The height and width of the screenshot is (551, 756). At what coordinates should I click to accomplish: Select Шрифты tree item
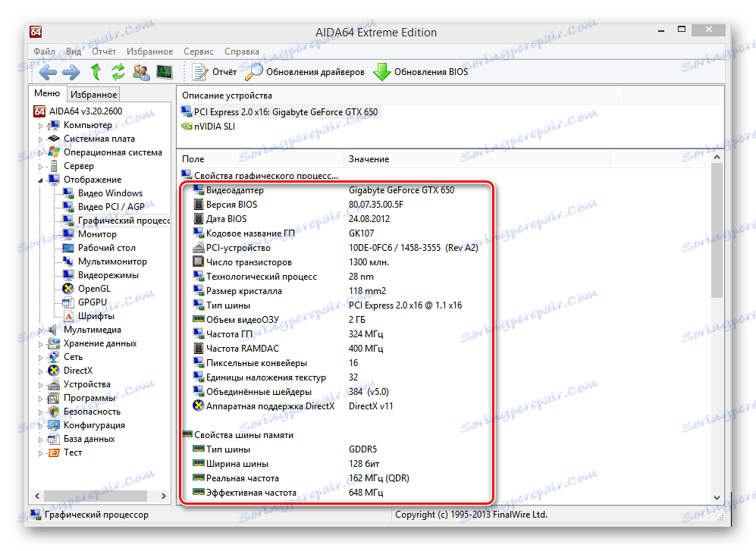coord(96,316)
